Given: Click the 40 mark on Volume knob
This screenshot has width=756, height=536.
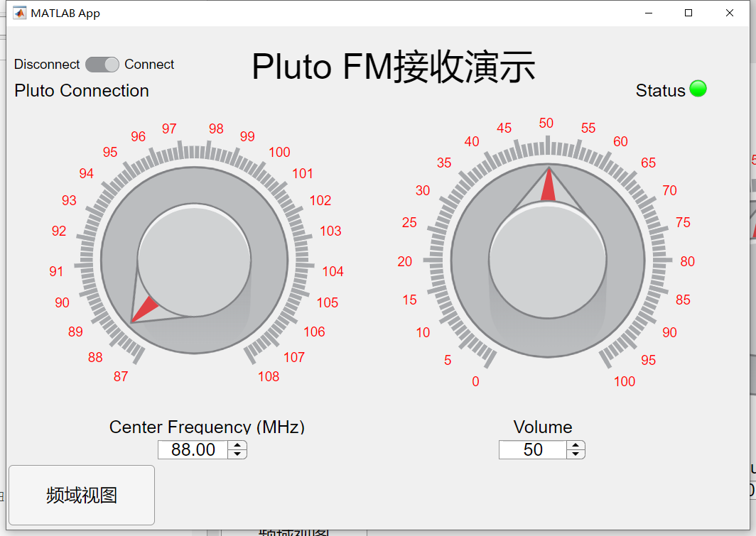Looking at the screenshot, I should [x=472, y=141].
